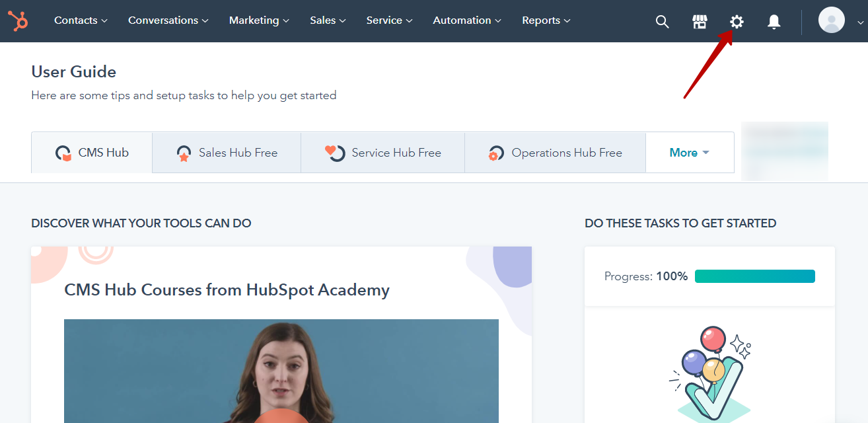Click the Progress: 100% label

click(x=646, y=276)
